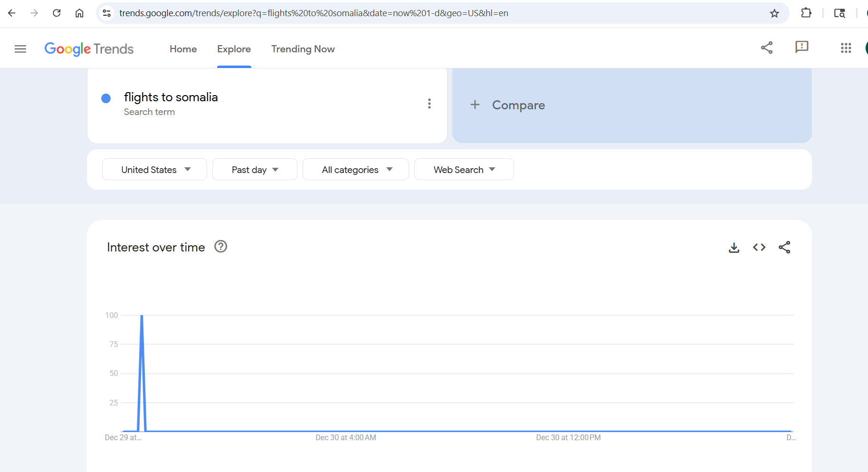Click the '100' y-axis value

pyautogui.click(x=112, y=315)
